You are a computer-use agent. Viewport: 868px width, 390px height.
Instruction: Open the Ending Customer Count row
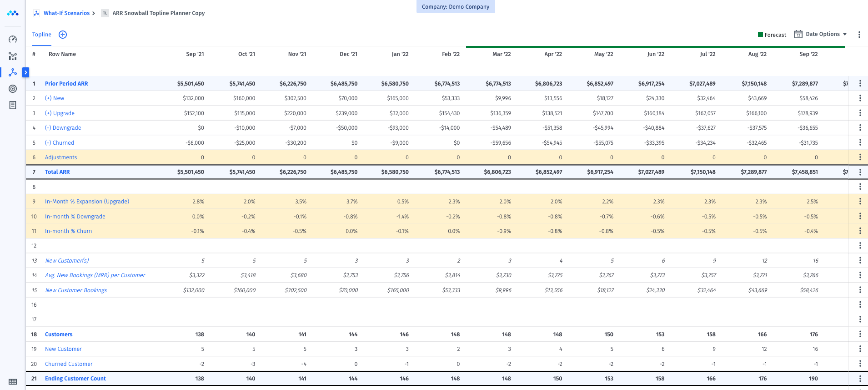point(75,379)
